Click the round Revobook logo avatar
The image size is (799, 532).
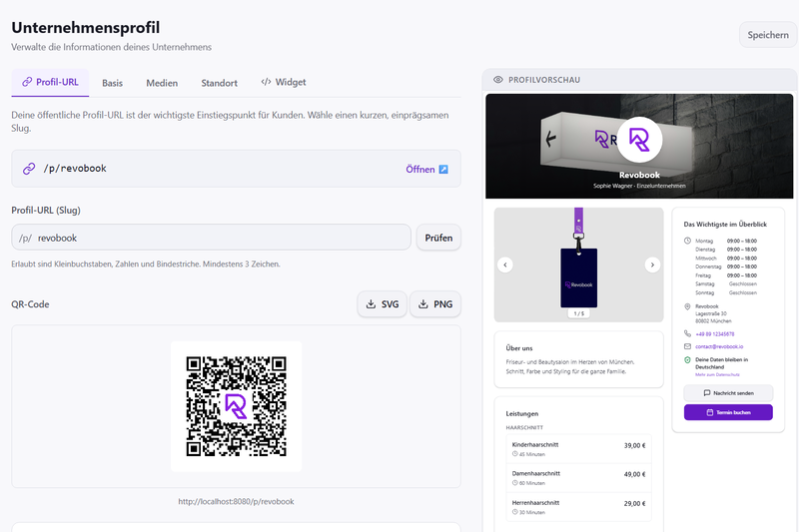[639, 140]
